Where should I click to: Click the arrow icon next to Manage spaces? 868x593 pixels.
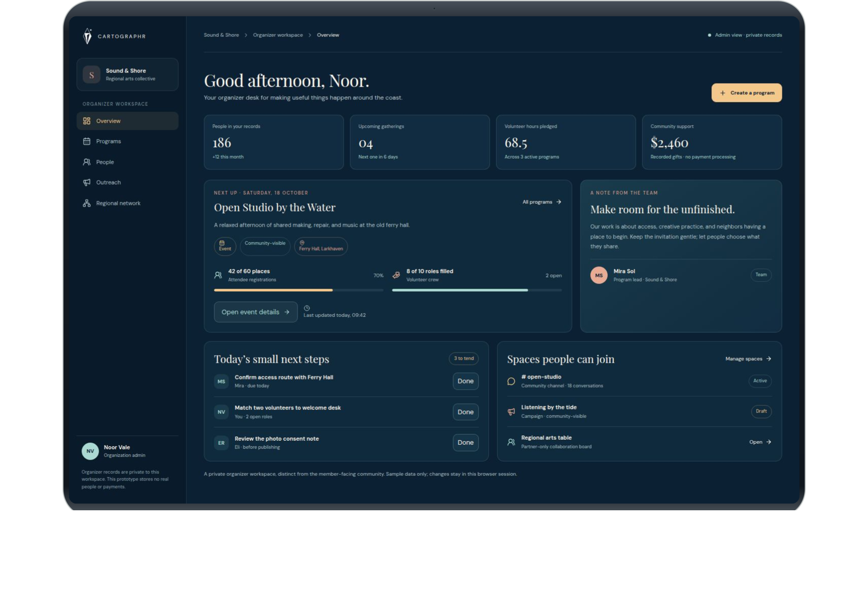click(x=769, y=359)
